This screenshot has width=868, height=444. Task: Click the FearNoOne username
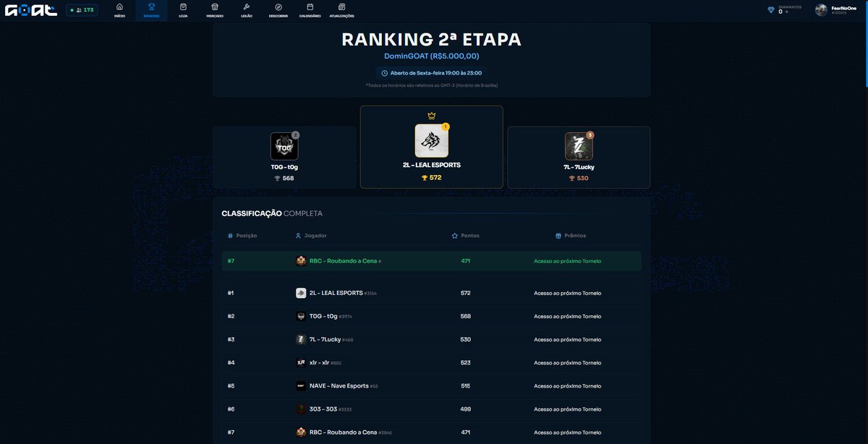point(843,7)
